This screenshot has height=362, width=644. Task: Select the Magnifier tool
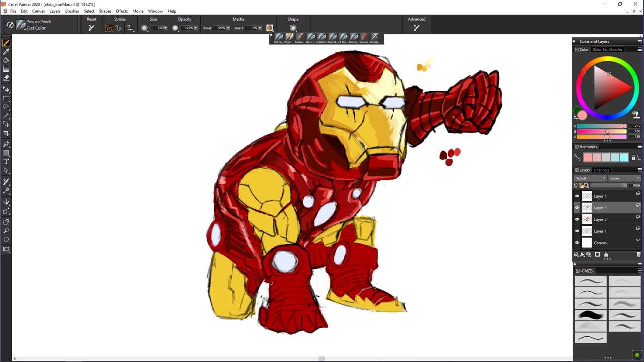pos(6,231)
